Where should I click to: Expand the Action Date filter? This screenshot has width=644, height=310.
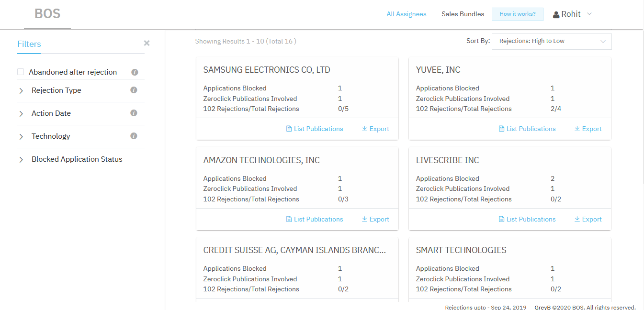click(21, 113)
